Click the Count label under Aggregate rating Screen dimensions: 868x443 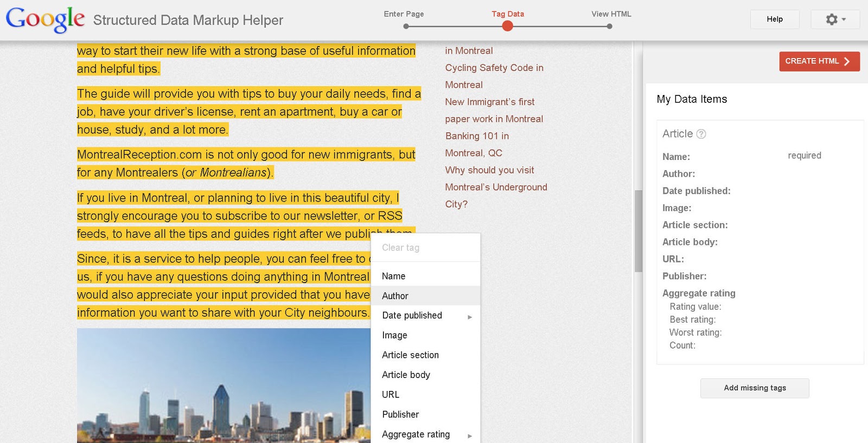[x=682, y=346]
